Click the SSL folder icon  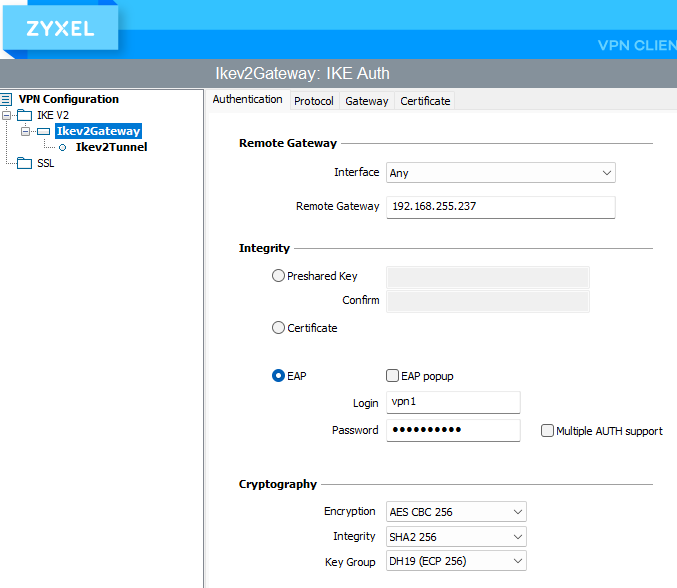[25, 163]
